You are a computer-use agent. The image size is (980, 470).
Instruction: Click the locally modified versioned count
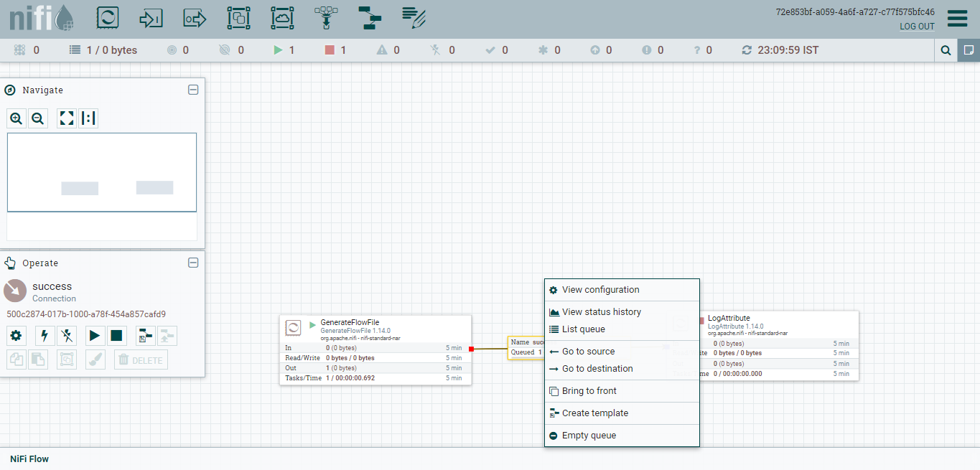pos(549,50)
